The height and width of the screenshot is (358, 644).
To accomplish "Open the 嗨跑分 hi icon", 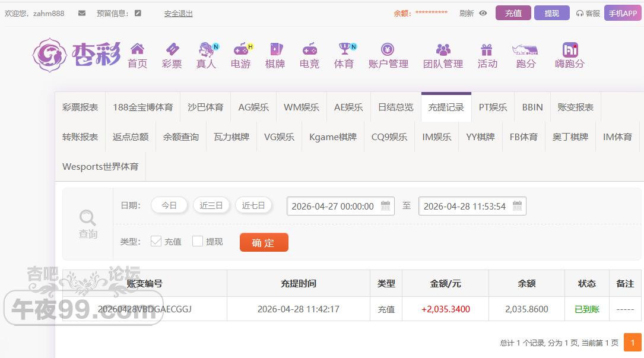I will click(570, 50).
